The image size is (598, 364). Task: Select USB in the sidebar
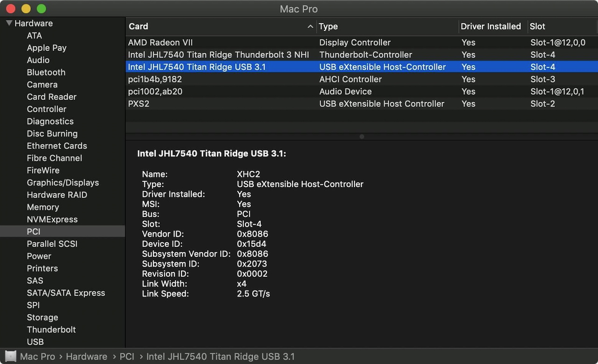pos(35,342)
